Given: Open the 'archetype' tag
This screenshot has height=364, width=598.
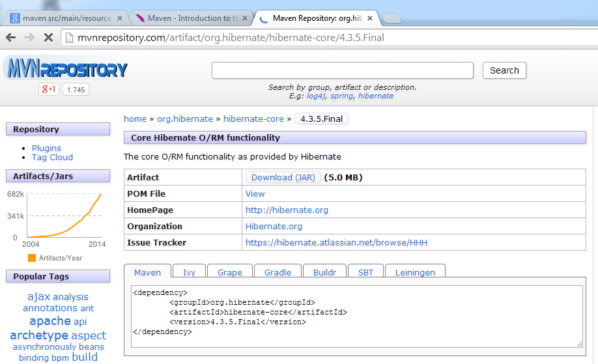Looking at the screenshot, I should 39,335.
